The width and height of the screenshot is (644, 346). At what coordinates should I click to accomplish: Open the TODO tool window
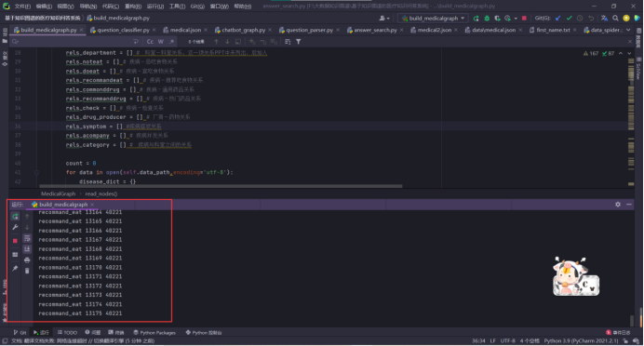67,332
